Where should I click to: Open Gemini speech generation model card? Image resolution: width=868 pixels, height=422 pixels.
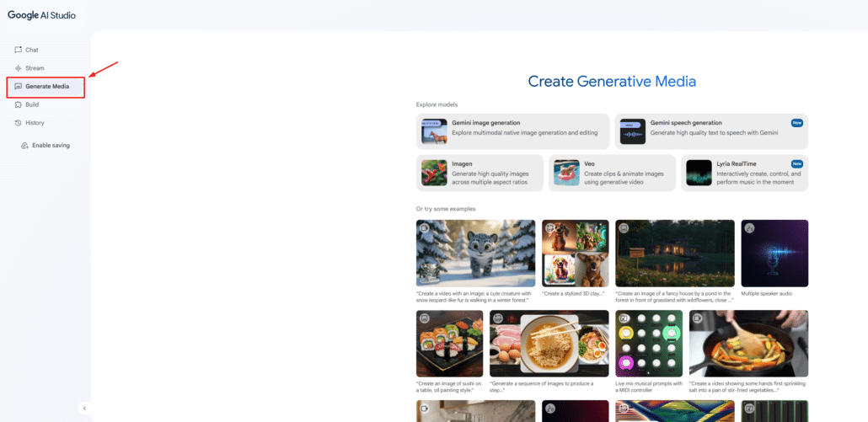coord(710,131)
